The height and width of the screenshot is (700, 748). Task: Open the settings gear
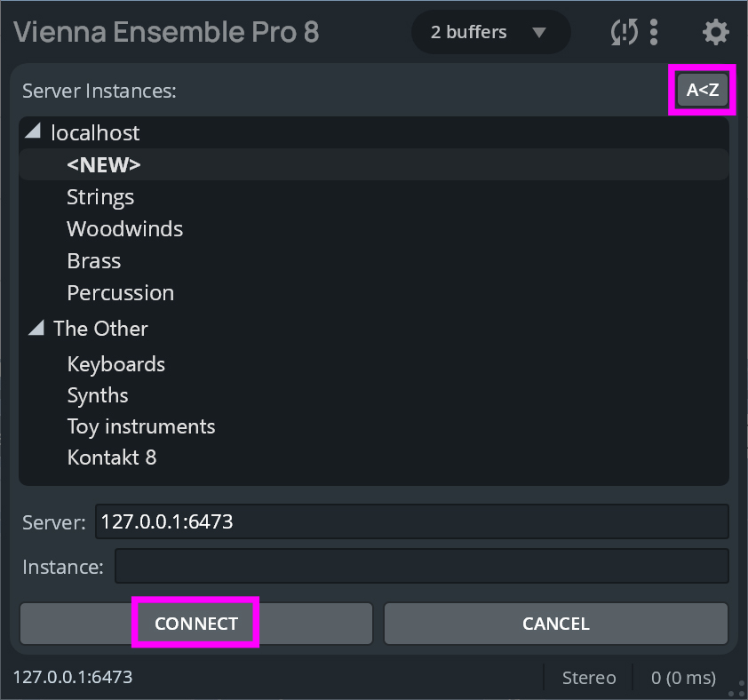pos(715,33)
